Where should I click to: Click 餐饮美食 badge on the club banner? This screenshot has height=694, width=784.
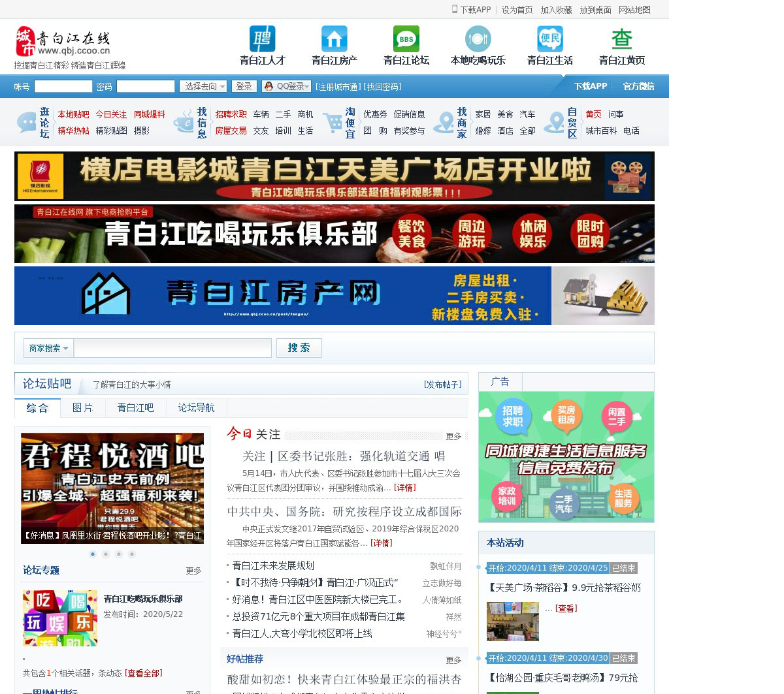(x=412, y=234)
